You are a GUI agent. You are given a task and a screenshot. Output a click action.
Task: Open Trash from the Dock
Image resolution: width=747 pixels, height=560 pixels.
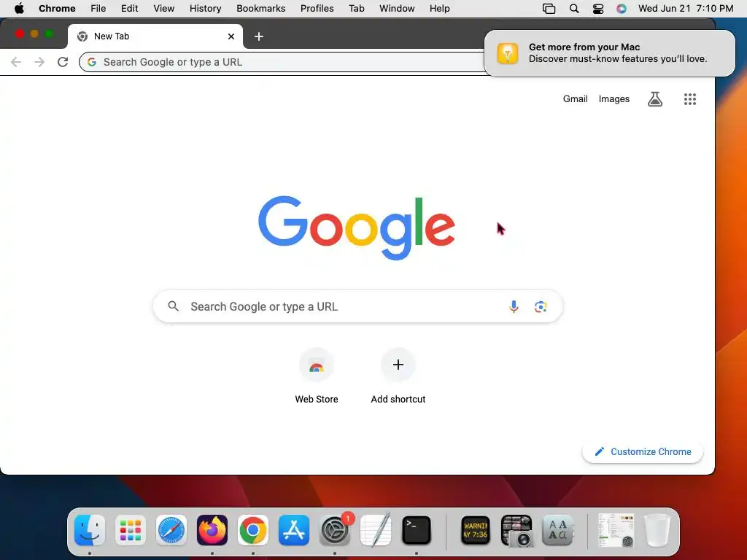(657, 530)
